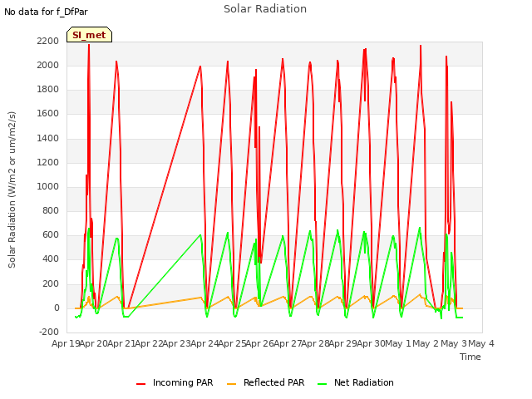
Task: Toggle the Incoming PAR legend entry
Action: tap(175, 382)
